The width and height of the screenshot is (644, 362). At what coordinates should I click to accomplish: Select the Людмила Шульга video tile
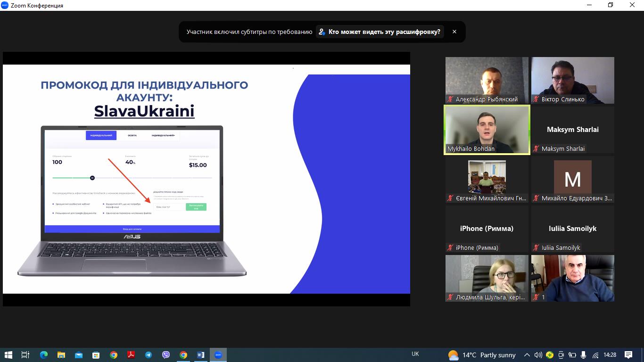[487, 278]
